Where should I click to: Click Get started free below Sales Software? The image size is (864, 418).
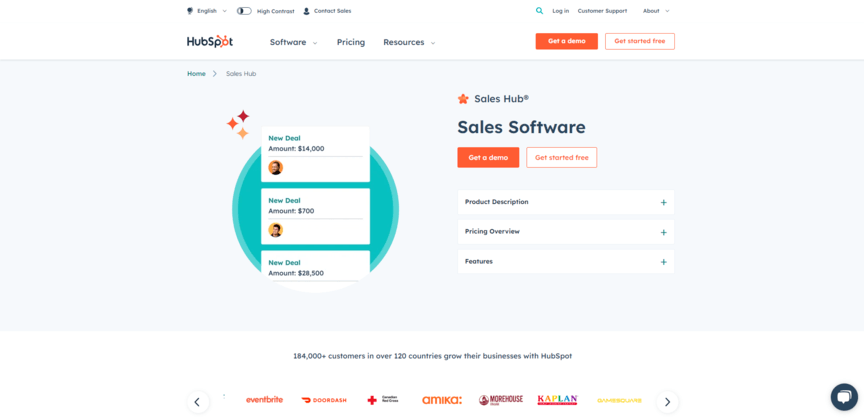(x=561, y=158)
